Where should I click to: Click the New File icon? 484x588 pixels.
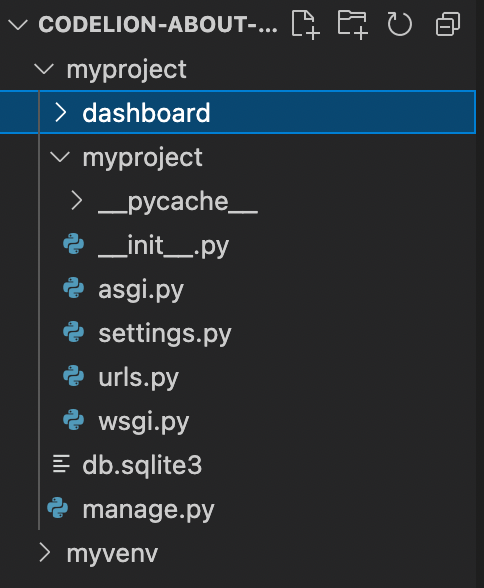305,25
